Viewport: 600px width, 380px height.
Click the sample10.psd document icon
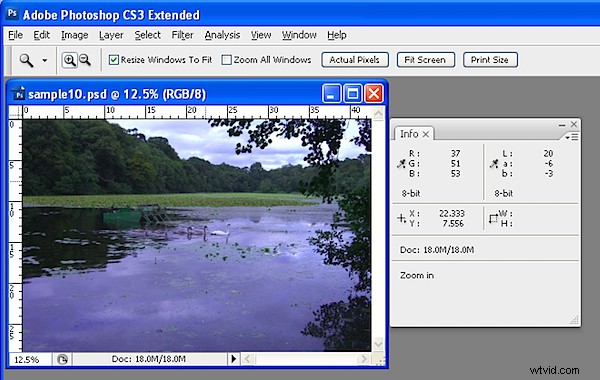(x=19, y=94)
